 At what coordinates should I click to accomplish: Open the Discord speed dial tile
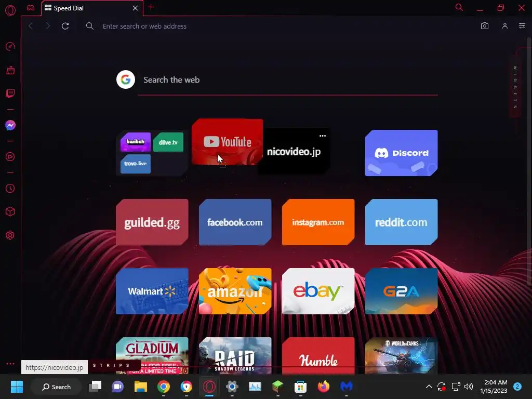[402, 153]
